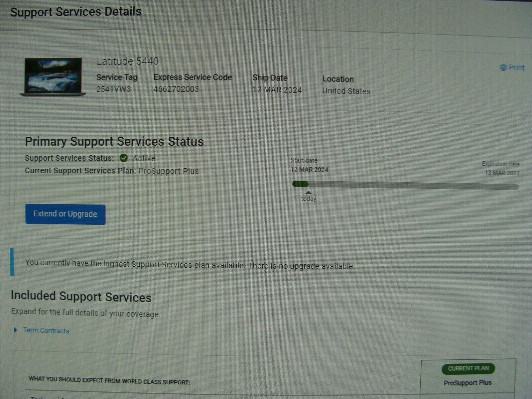The width and height of the screenshot is (532, 399).
Task: Click the expiration date 13 MAR 2027
Action: click(x=502, y=173)
